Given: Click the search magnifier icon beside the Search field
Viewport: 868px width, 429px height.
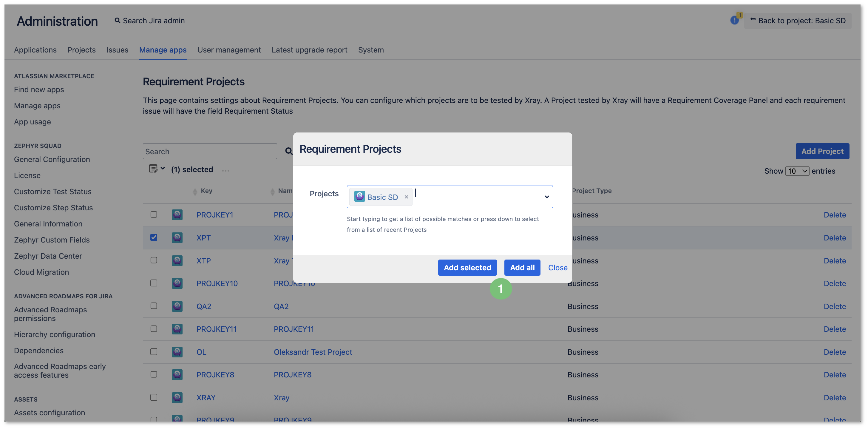Looking at the screenshot, I should pos(289,151).
